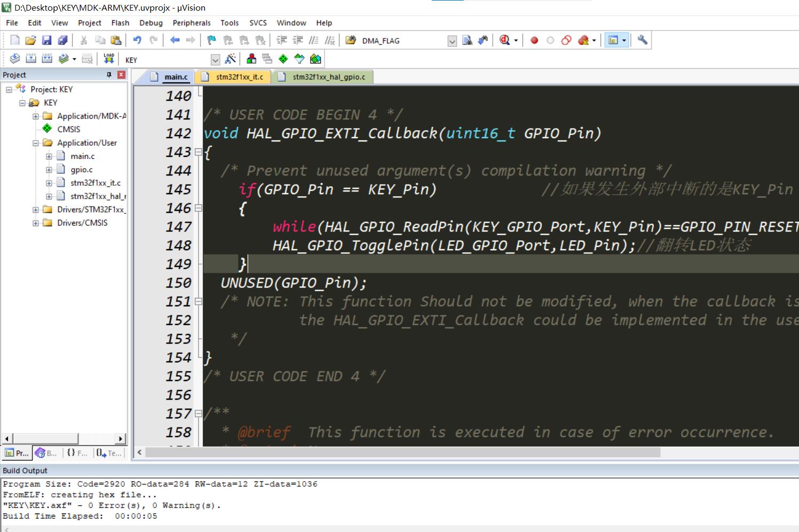Toggle the project window layout button
The width and height of the screenshot is (799, 532).
pyautogui.click(x=613, y=41)
